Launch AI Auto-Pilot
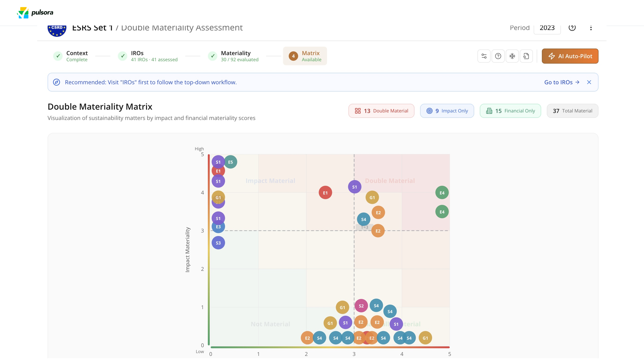Viewport: 644px width, 362px height. pos(570,56)
